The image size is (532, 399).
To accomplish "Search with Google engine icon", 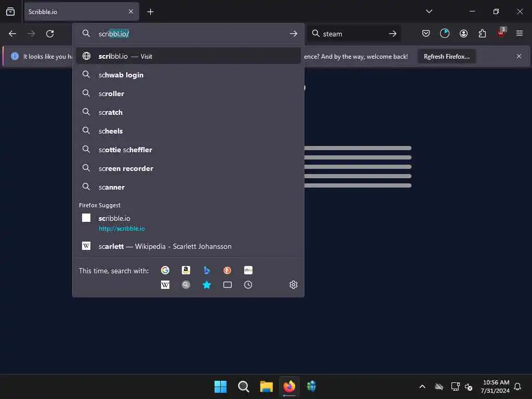I will 165,270.
